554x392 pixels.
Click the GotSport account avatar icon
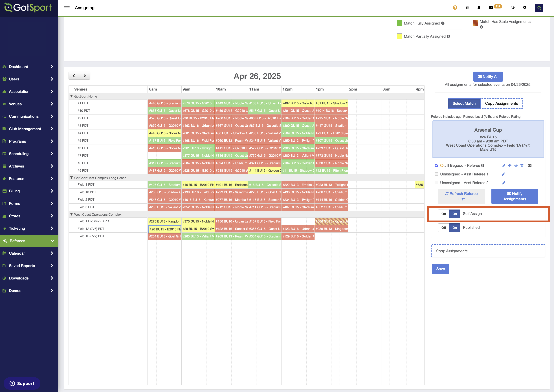click(539, 7)
